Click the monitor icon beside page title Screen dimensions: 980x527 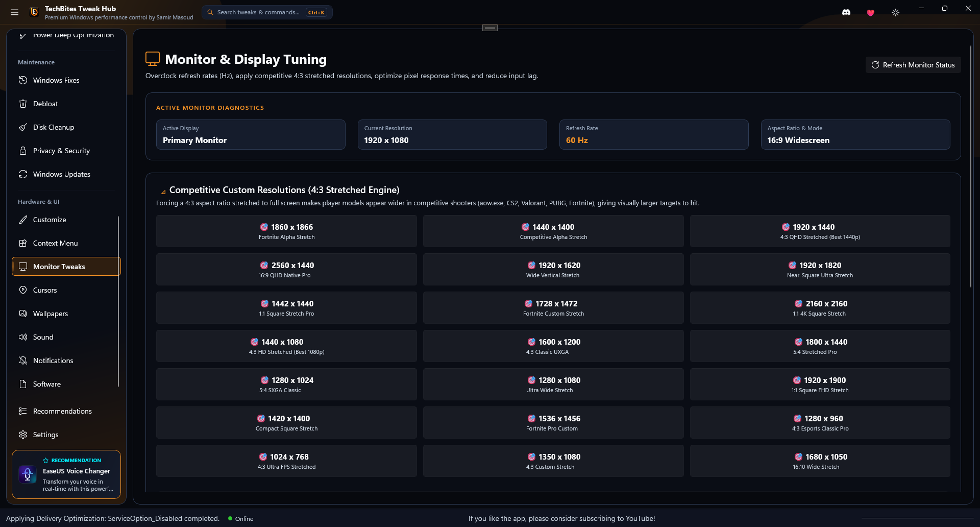[x=153, y=59]
